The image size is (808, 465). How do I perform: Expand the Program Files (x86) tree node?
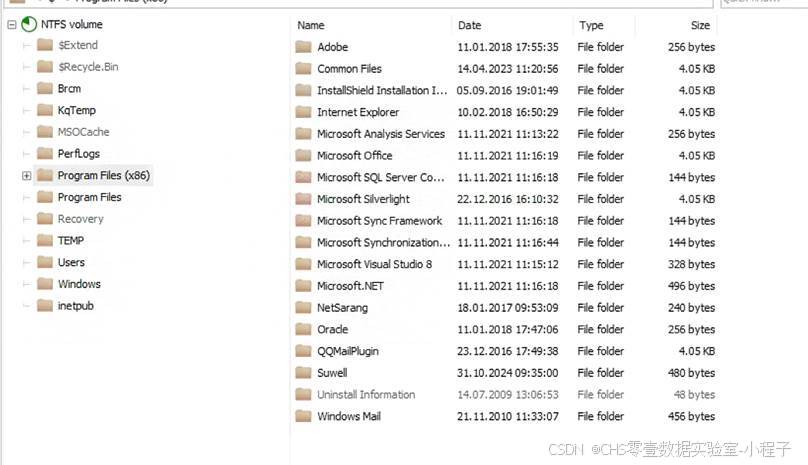[x=26, y=176]
